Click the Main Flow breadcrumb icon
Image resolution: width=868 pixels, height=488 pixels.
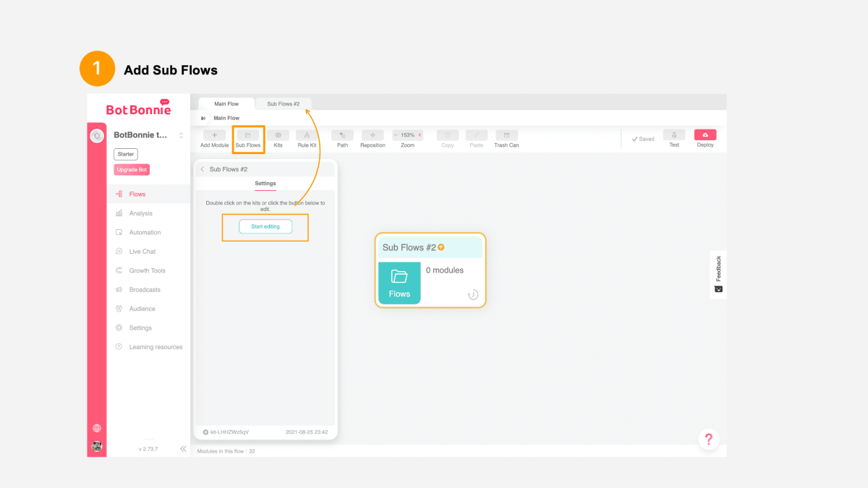(x=203, y=118)
